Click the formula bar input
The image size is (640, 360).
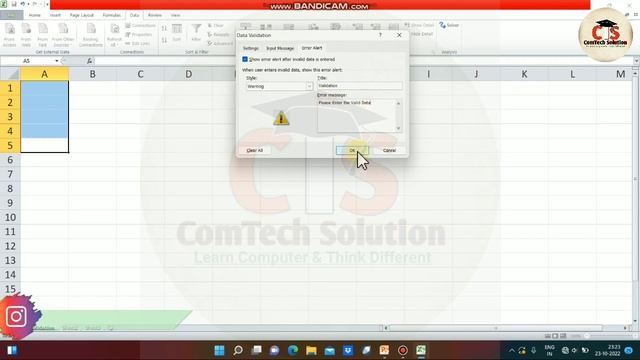coord(363,61)
